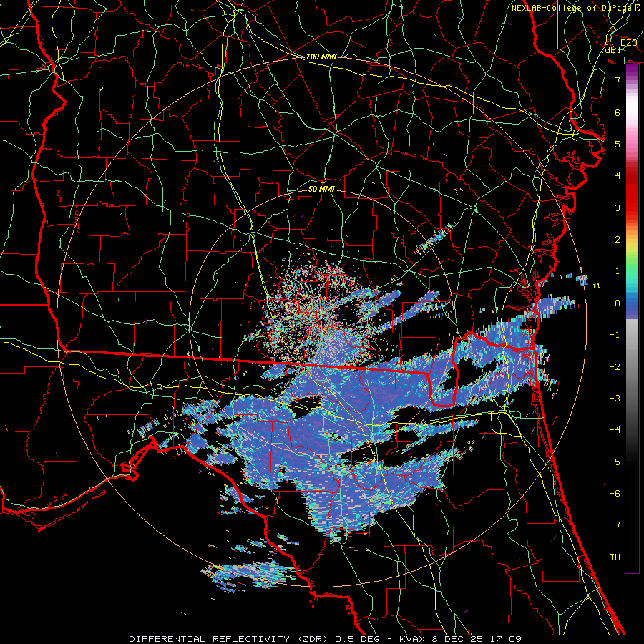
Task: Click the 7 dB scale value
Action: coord(618,80)
